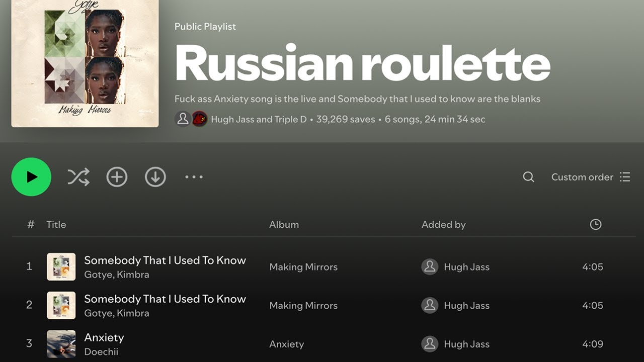Open Triple D red avatar in header
The image size is (644, 362).
tap(200, 119)
